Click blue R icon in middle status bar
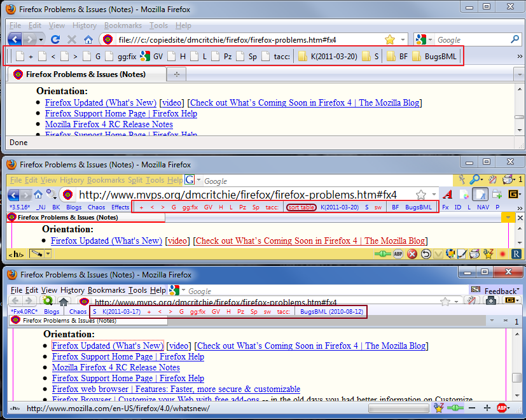The height and width of the screenshot is (420, 526). (516, 254)
